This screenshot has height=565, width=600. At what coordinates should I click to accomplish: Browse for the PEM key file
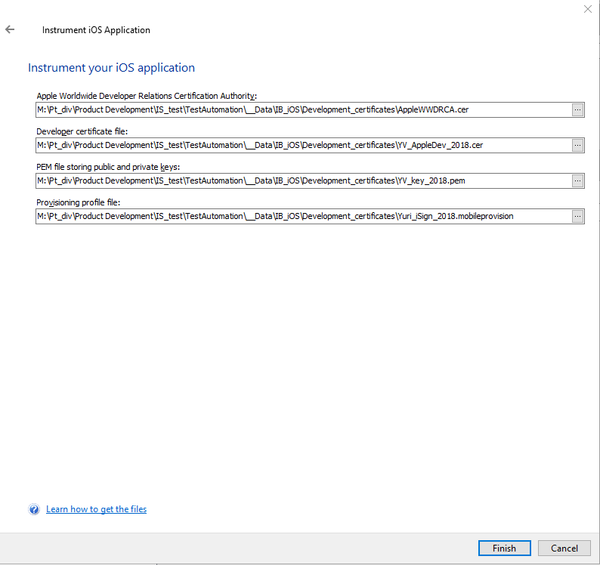coord(578,181)
